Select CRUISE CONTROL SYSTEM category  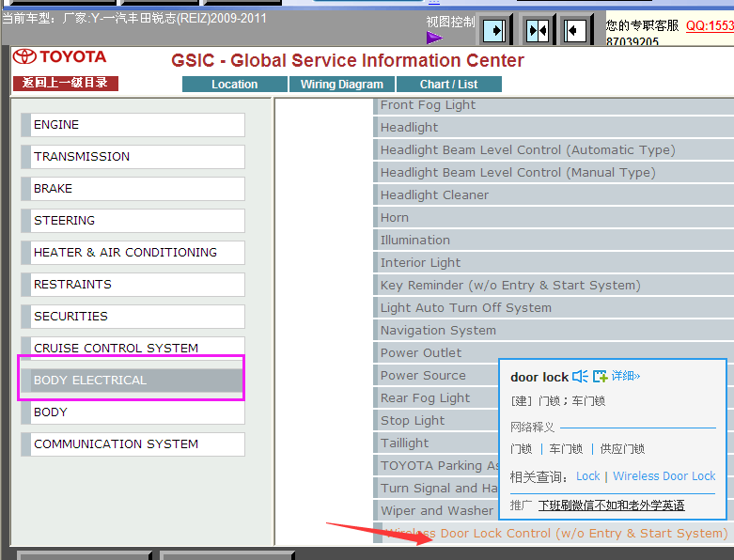coord(133,348)
